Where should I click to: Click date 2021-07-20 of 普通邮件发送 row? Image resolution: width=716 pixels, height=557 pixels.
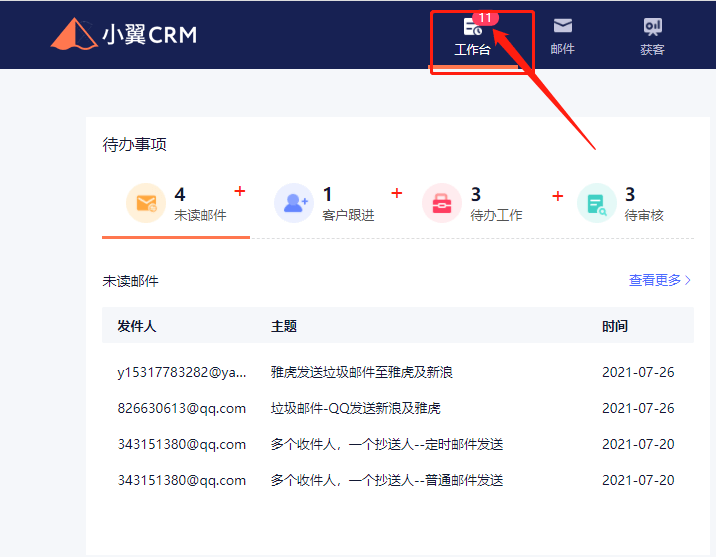tap(638, 480)
